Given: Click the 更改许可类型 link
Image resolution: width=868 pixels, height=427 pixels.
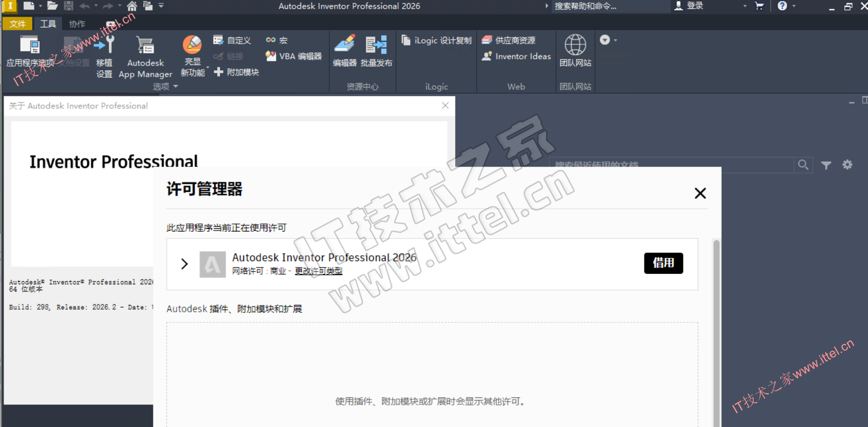Looking at the screenshot, I should (318, 271).
